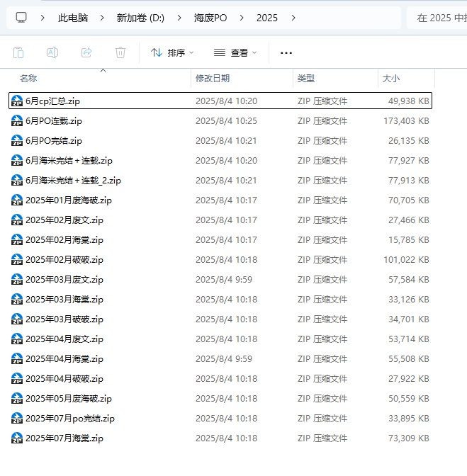Sort files by the 大小 column header
The height and width of the screenshot is (476, 467).
pos(390,79)
